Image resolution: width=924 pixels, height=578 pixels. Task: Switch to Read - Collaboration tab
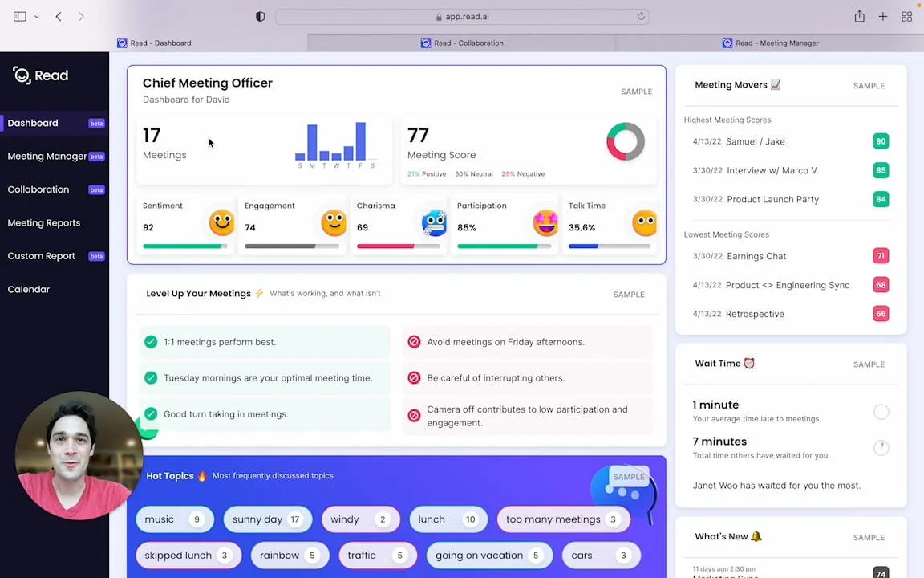point(462,43)
